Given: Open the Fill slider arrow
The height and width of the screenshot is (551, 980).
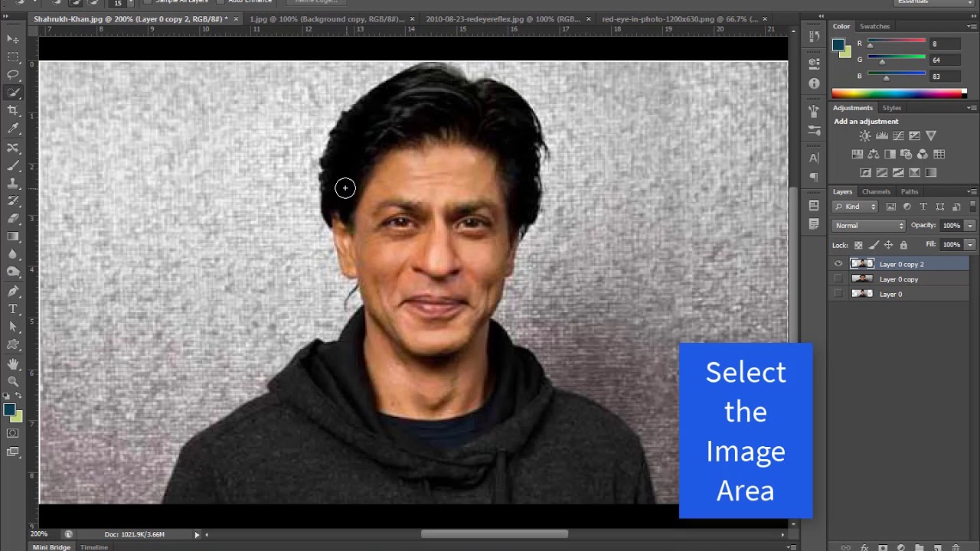Looking at the screenshot, I should tap(970, 245).
